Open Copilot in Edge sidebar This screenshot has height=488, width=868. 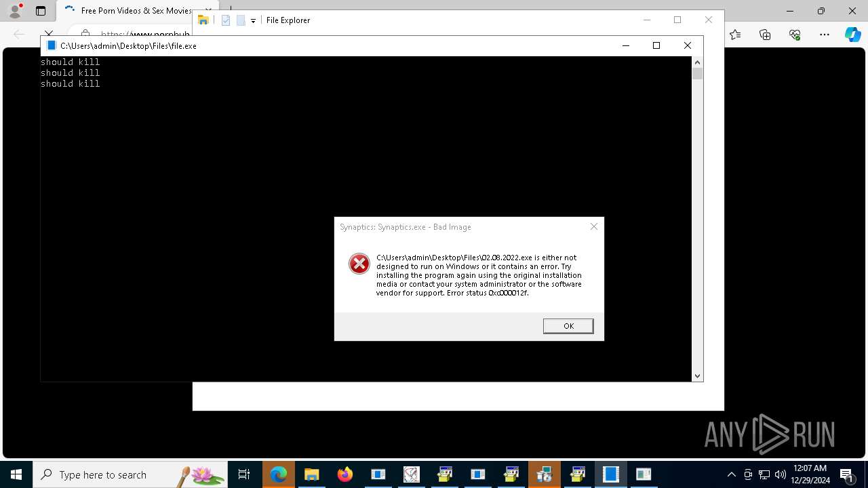[x=852, y=35]
